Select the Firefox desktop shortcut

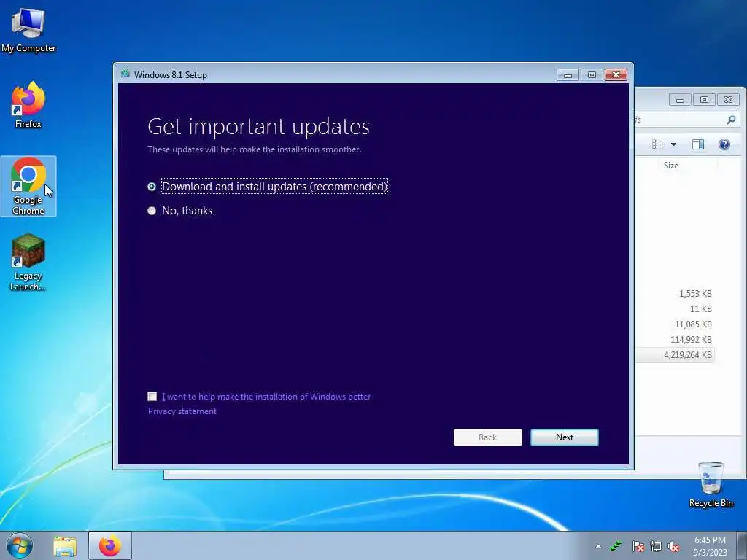28,105
